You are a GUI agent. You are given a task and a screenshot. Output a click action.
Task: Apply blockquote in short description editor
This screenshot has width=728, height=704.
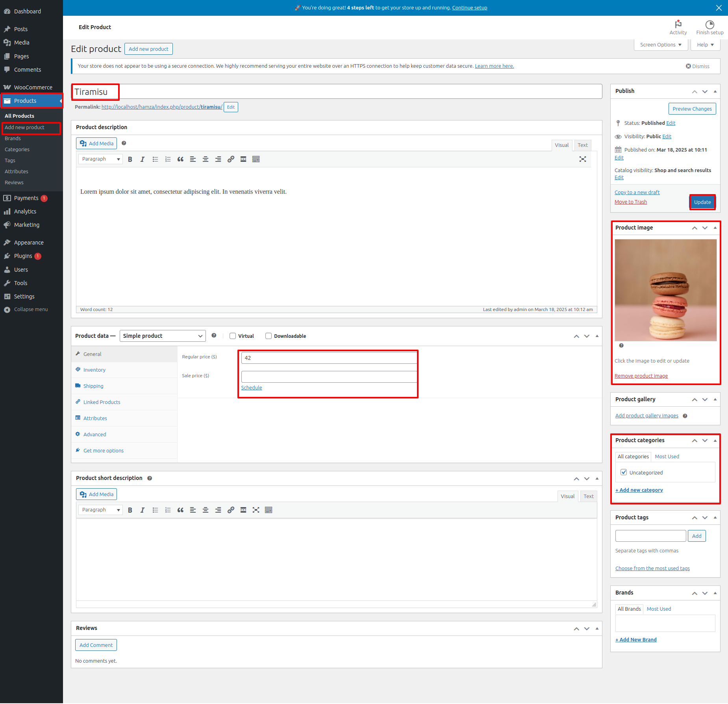click(180, 510)
